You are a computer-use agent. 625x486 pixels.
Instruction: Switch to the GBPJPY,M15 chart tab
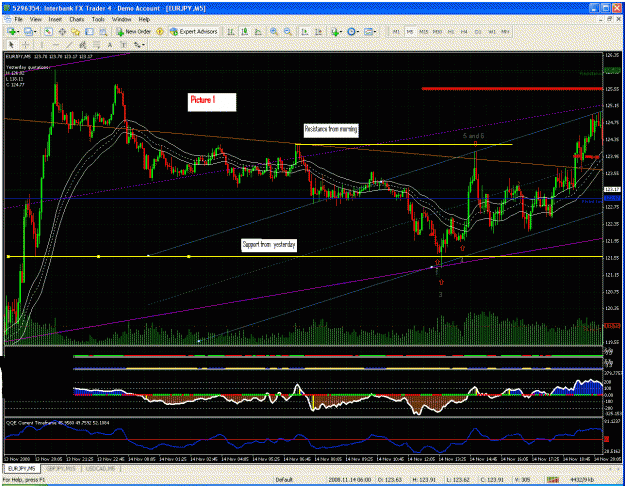61,468
